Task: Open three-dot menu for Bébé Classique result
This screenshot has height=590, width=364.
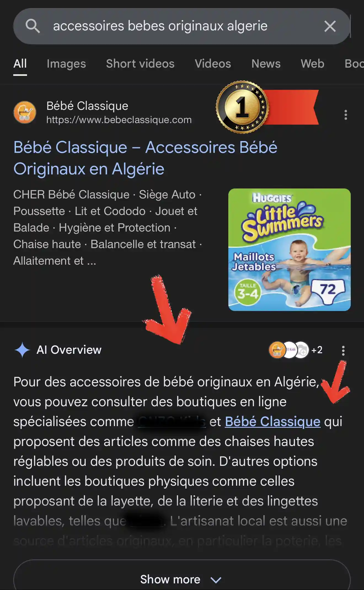Action: pyautogui.click(x=346, y=115)
